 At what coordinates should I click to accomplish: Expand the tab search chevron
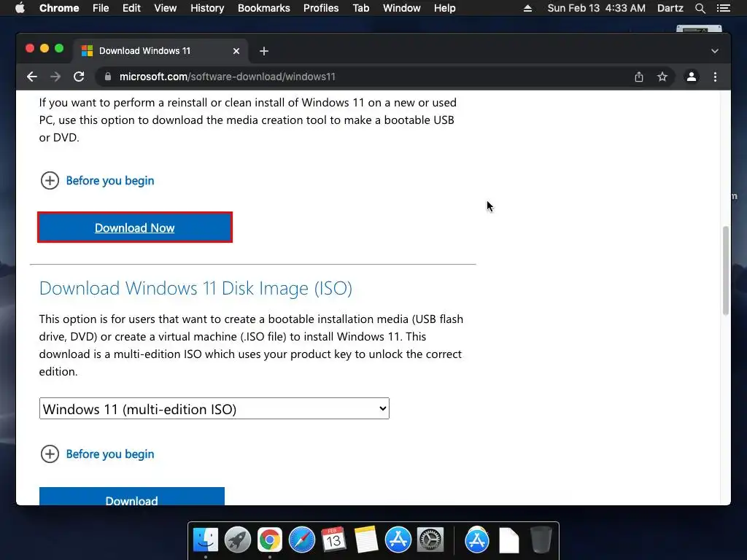(x=715, y=51)
